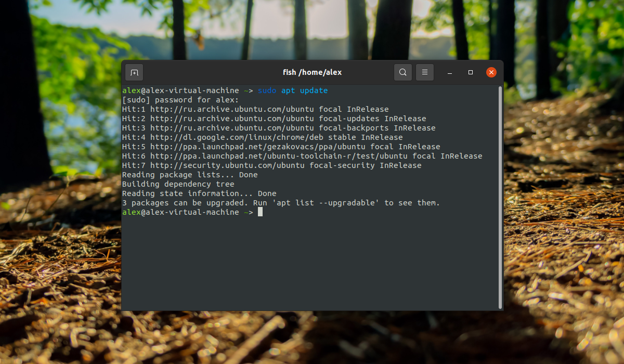The image size is (624, 364).
Task: Click "Reading state information... Done" line
Action: point(199,193)
